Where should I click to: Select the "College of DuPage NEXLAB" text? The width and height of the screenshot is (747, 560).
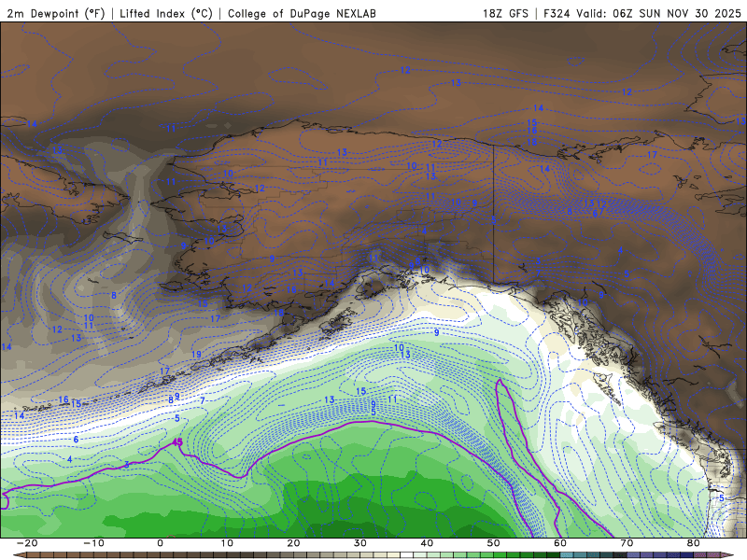click(x=302, y=13)
